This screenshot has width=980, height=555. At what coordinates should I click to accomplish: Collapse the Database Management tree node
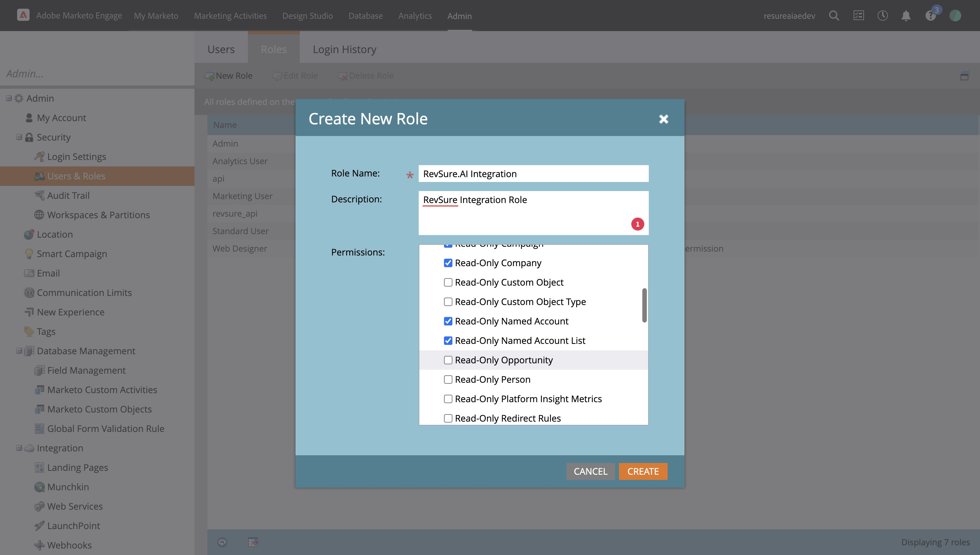19,351
